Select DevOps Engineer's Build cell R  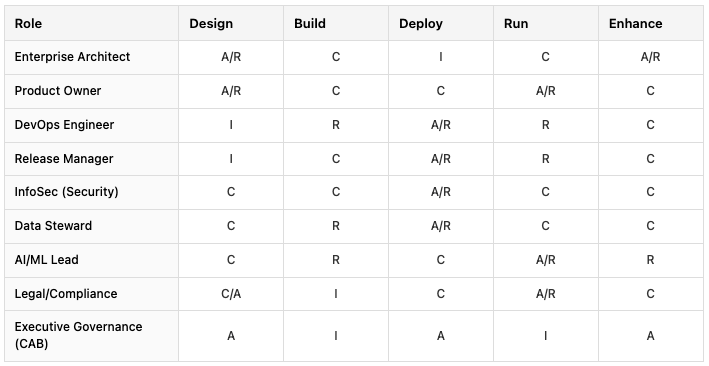[336, 125]
